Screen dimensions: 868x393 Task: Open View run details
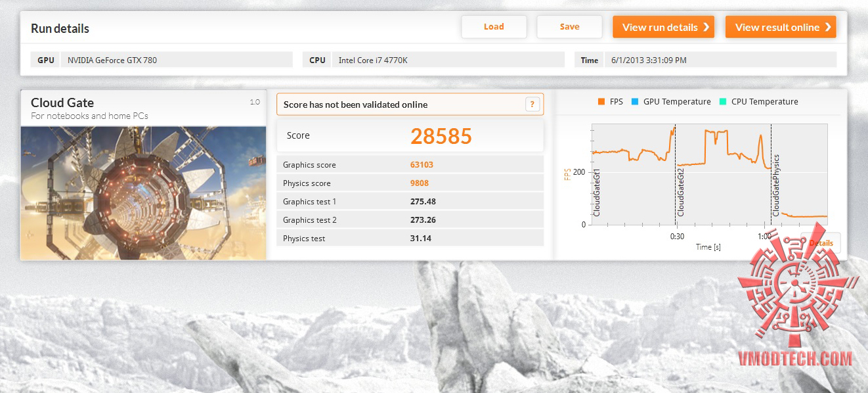(x=663, y=27)
